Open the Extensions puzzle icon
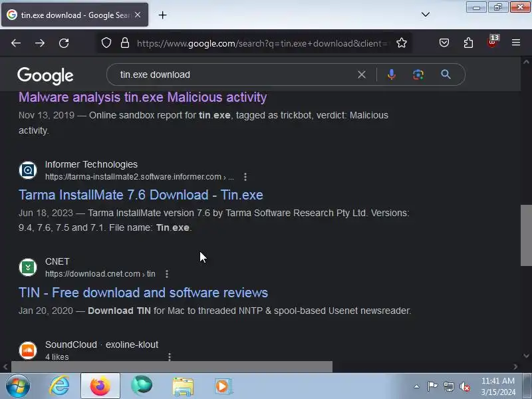The height and width of the screenshot is (399, 532). pyautogui.click(x=468, y=43)
